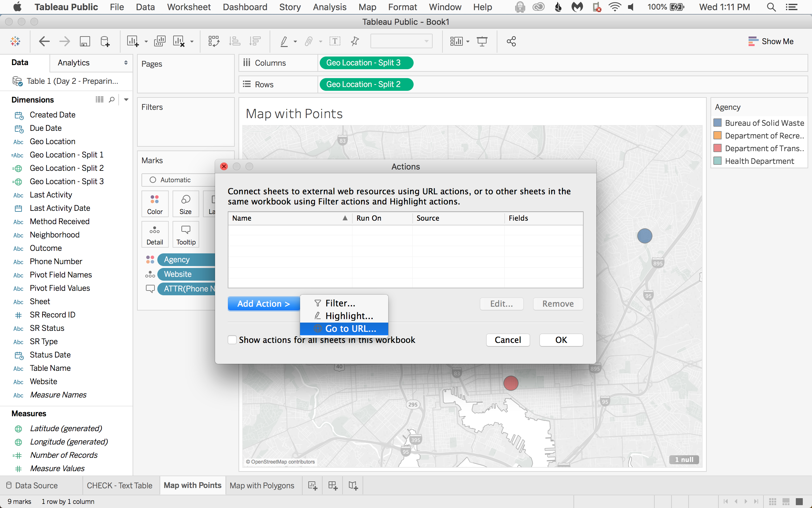Image resolution: width=812 pixels, height=508 pixels.
Task: Open macOS Spotlight search icon
Action: click(x=771, y=7)
